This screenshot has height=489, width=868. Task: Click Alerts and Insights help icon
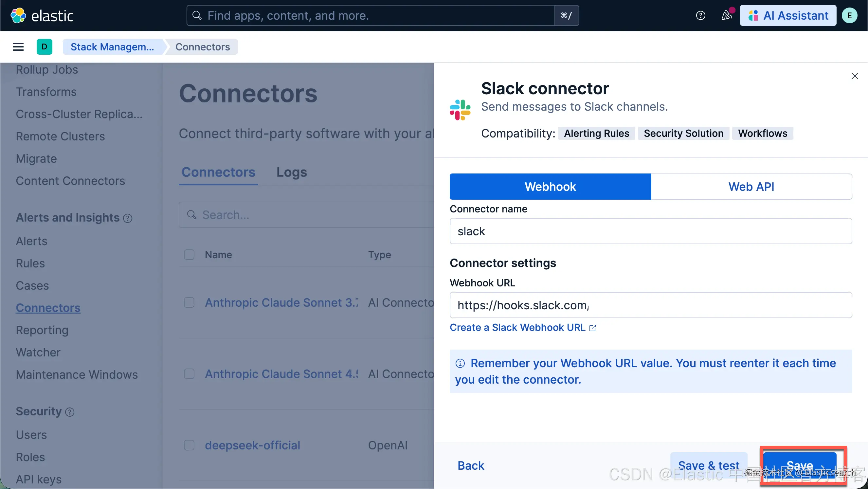128,218
